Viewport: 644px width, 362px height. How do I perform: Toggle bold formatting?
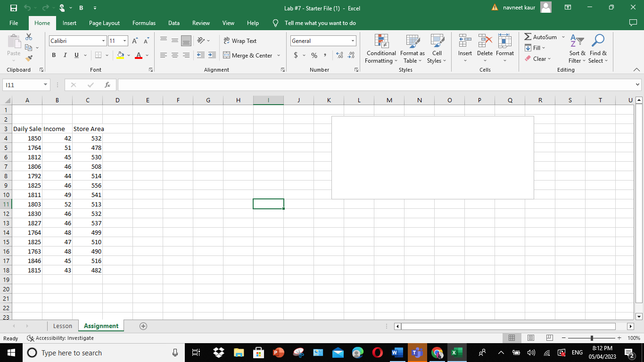point(54,55)
